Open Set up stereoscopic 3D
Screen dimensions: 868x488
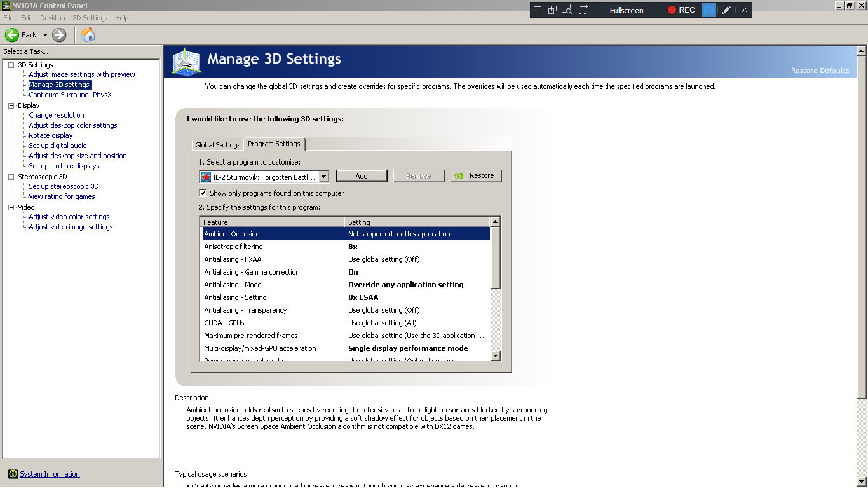point(64,186)
